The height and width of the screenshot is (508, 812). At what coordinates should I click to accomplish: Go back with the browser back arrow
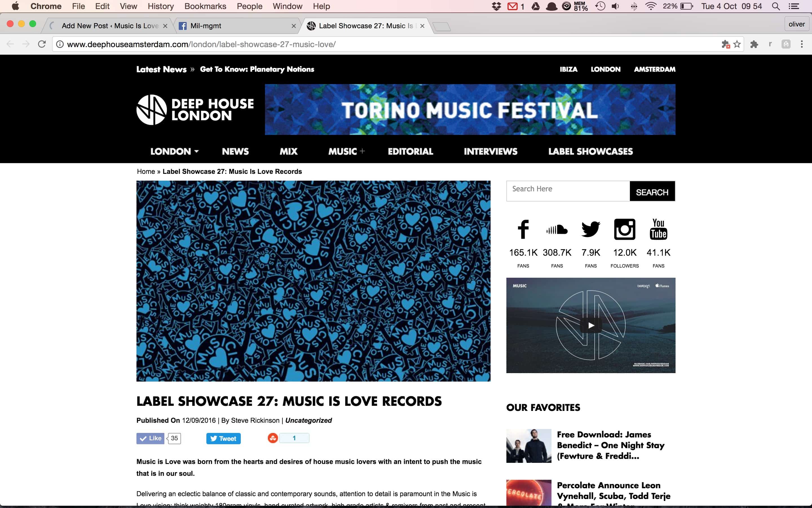(10, 44)
